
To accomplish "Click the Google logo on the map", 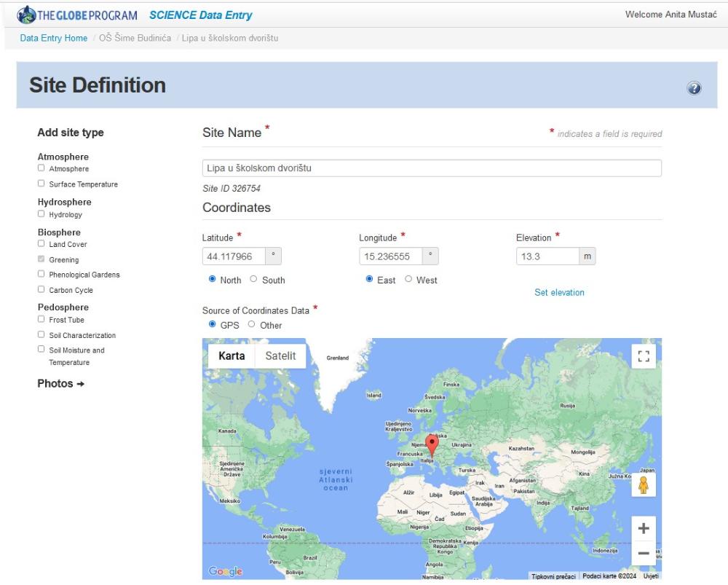I will click(225, 572).
